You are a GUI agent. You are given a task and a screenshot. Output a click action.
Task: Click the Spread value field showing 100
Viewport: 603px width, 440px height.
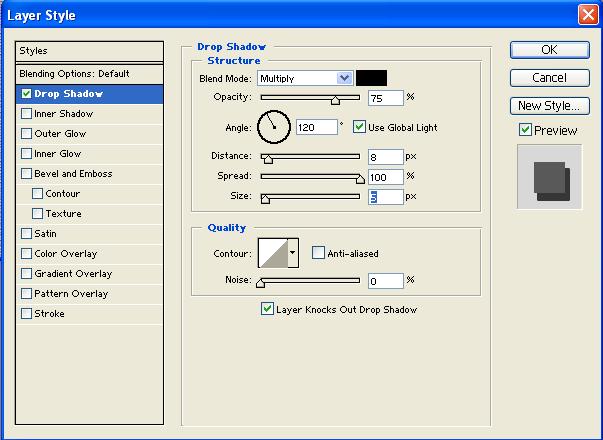(385, 177)
